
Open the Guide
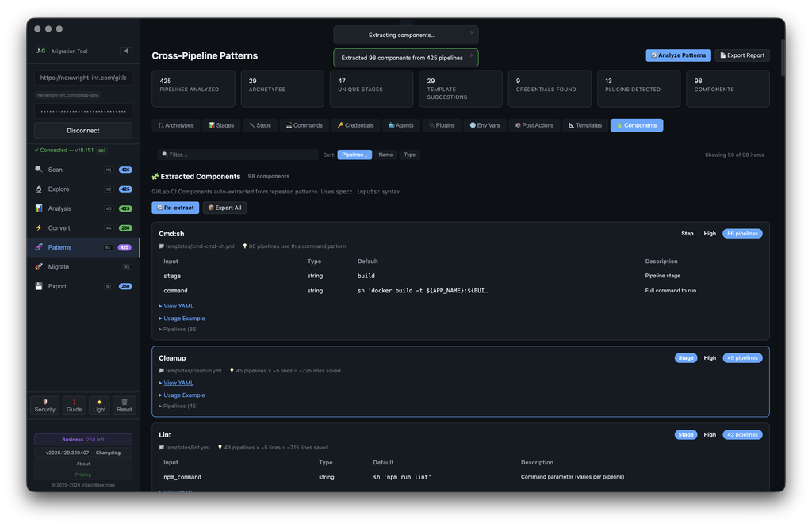(74, 405)
